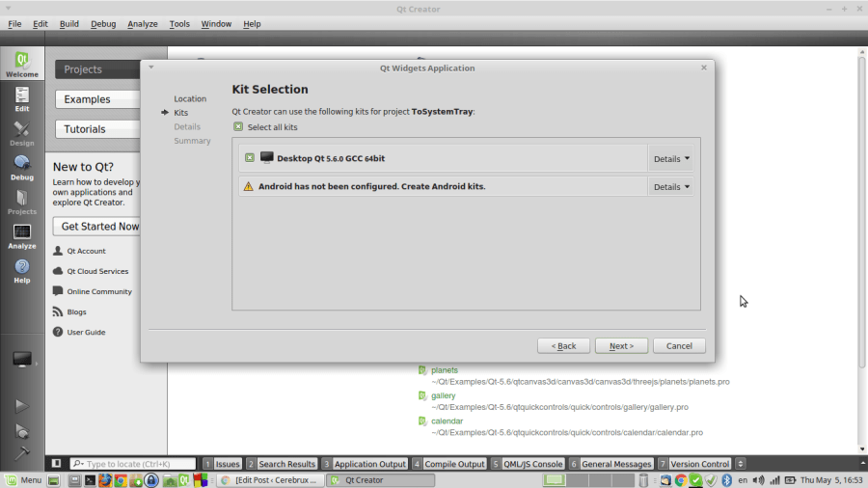
Task: Click the Back button in wizard
Action: [563, 346]
